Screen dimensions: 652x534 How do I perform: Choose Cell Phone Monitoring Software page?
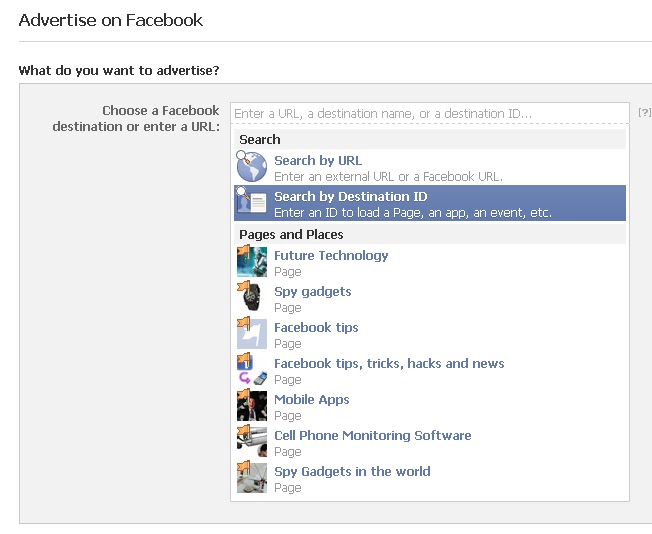point(430,443)
